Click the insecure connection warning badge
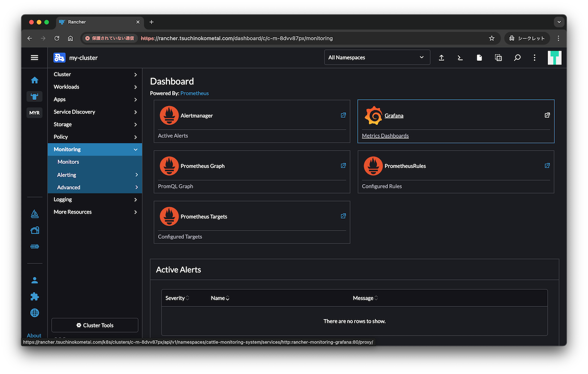This screenshot has height=374, width=588. pyautogui.click(x=109, y=38)
